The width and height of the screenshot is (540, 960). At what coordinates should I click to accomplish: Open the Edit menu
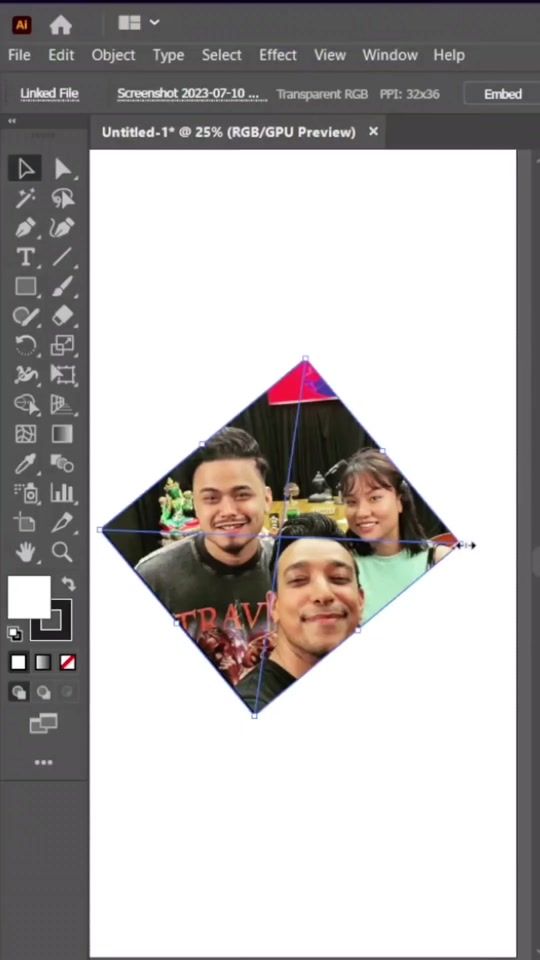(x=61, y=55)
